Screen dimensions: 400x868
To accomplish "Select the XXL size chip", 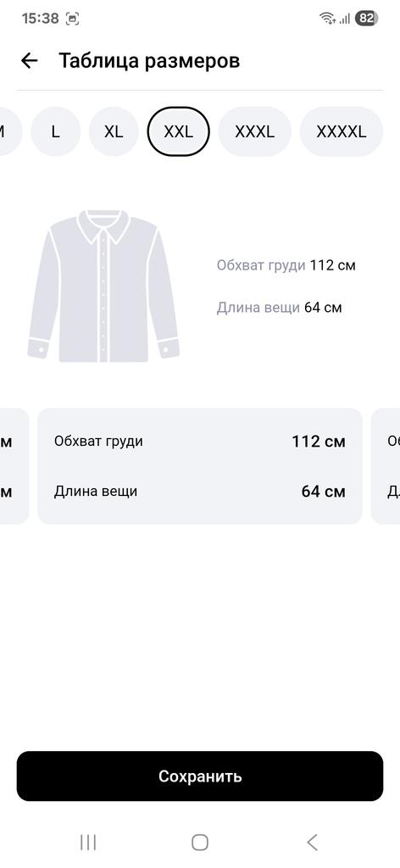I will (x=178, y=131).
